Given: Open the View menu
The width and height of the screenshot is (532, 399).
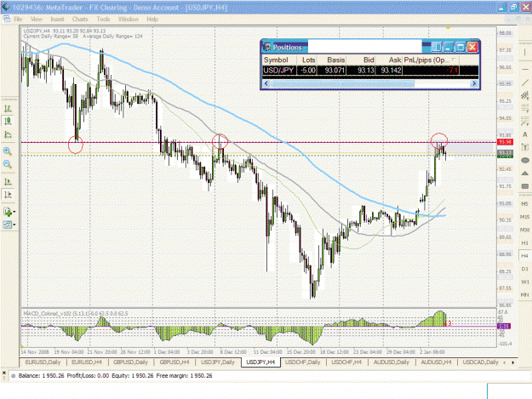Looking at the screenshot, I should point(37,19).
